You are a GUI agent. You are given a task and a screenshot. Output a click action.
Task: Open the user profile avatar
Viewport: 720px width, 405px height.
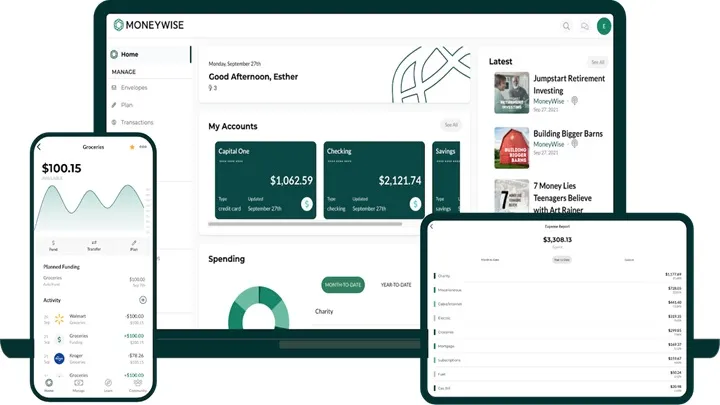604,26
